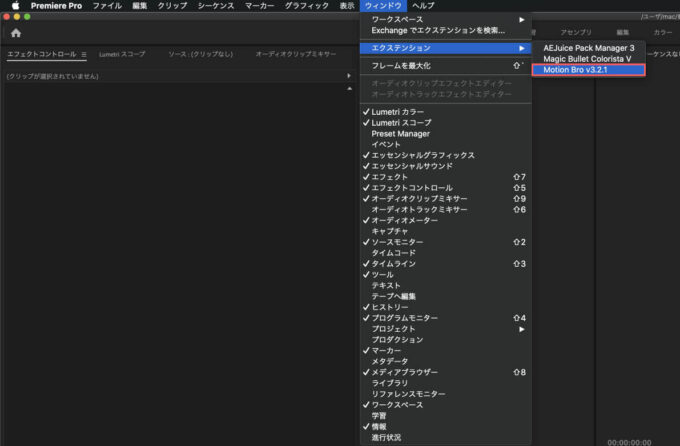Toggle プログラムモニター panel
Screen dimensions: 680x446
(x=445, y=318)
